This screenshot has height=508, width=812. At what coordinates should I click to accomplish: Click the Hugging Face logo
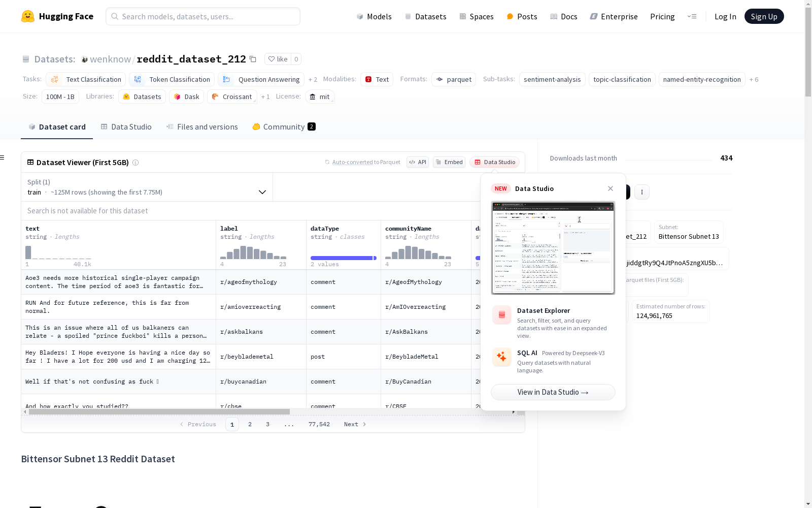pyautogui.click(x=57, y=16)
